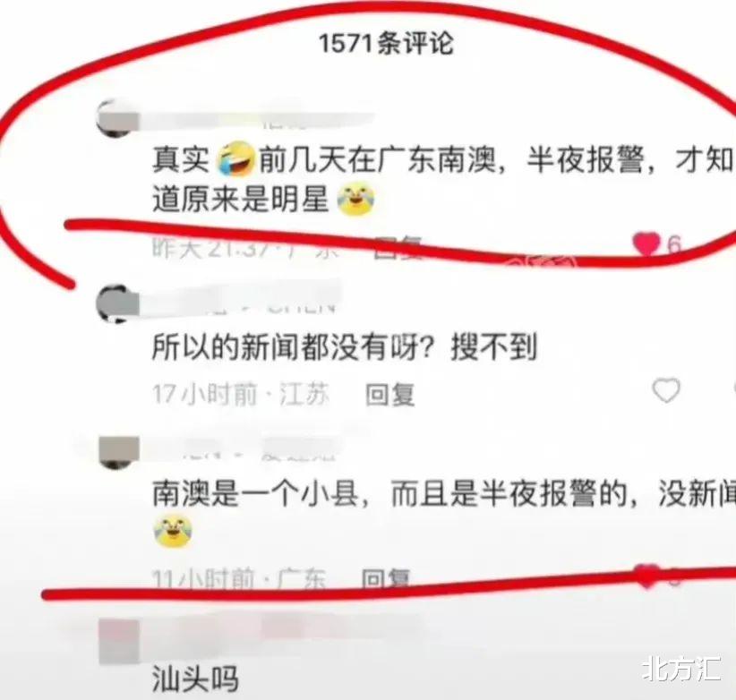The height and width of the screenshot is (700, 736).
Task: Select the comment text 所以的新闻都没有呀？搜不到
Action: 345,347
